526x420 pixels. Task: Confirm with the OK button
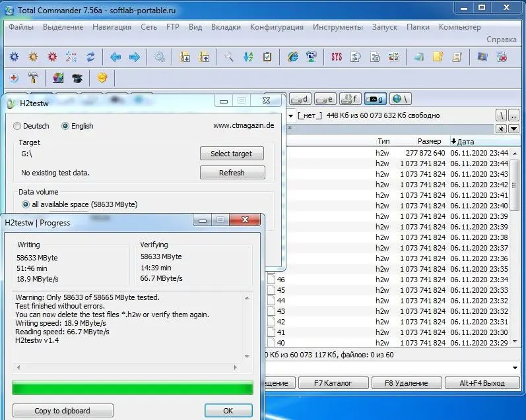point(228,411)
